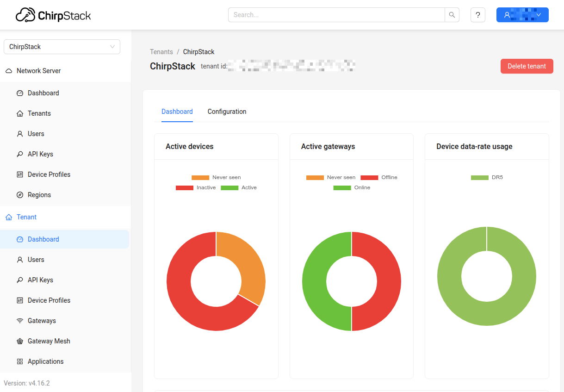
Task: Click the Gateways wifi icon
Action: click(20, 321)
